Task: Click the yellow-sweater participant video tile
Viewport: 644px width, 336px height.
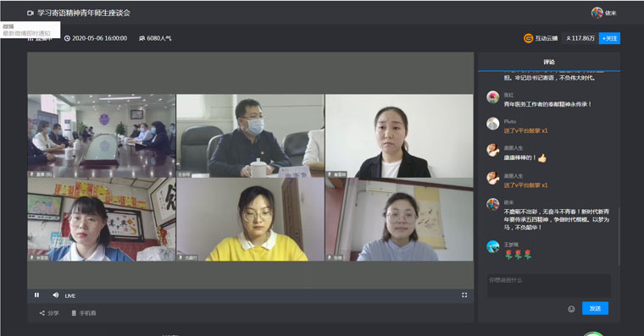Action: 251,219
